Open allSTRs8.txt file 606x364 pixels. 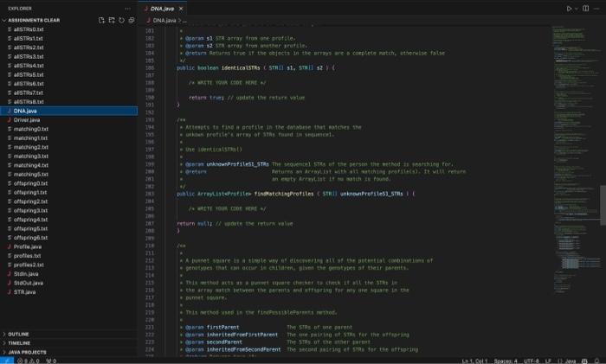click(68, 102)
